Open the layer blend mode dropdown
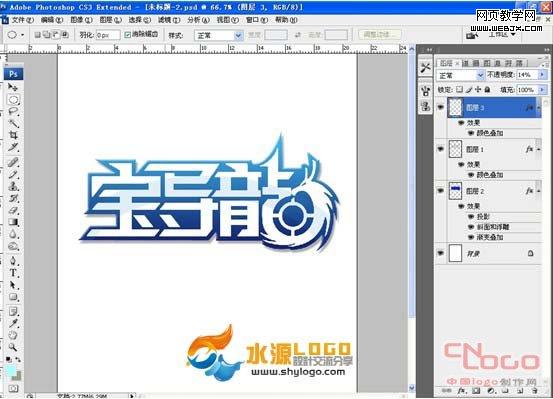This screenshot has width=553, height=399. [460, 75]
